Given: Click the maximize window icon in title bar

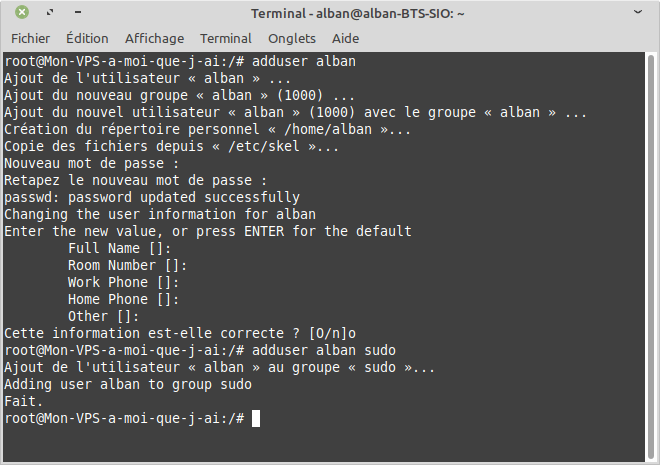Looking at the screenshot, I should pyautogui.click(x=50, y=13).
